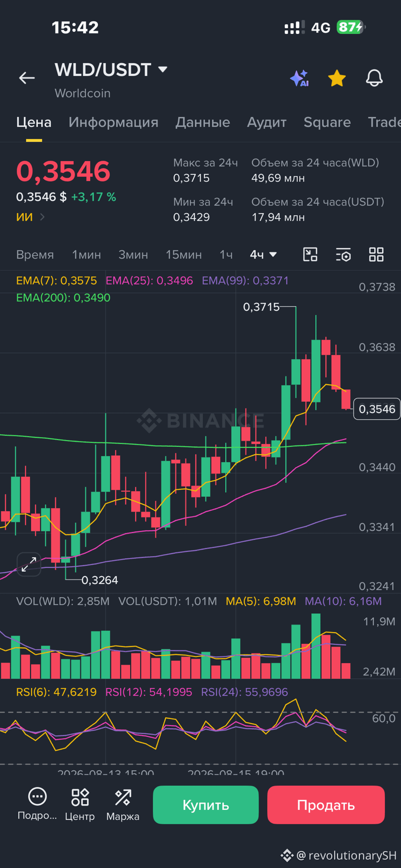Click the RSI(12): 54,1995 label

point(149,692)
